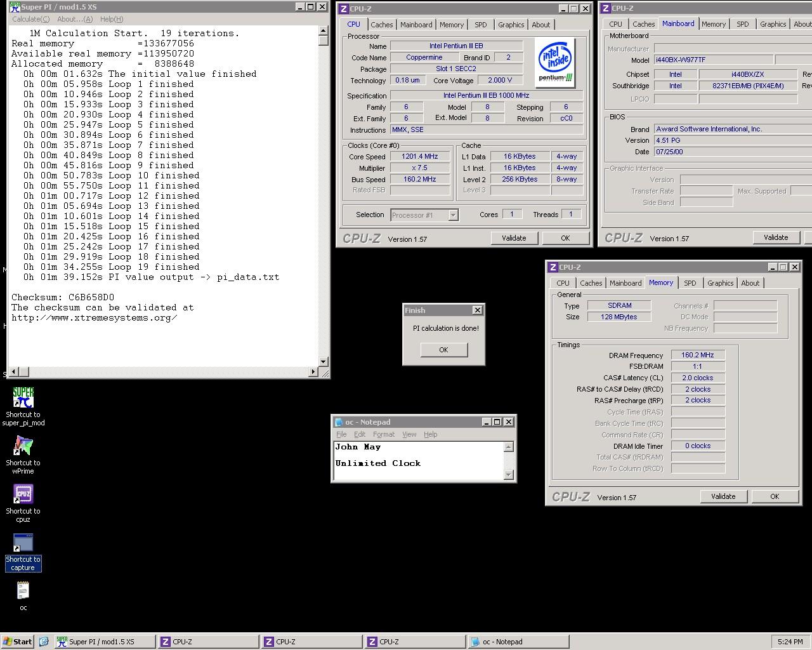
Task: Switch to Mainboard tab in CPU-Z CPU window
Action: pyautogui.click(x=416, y=25)
